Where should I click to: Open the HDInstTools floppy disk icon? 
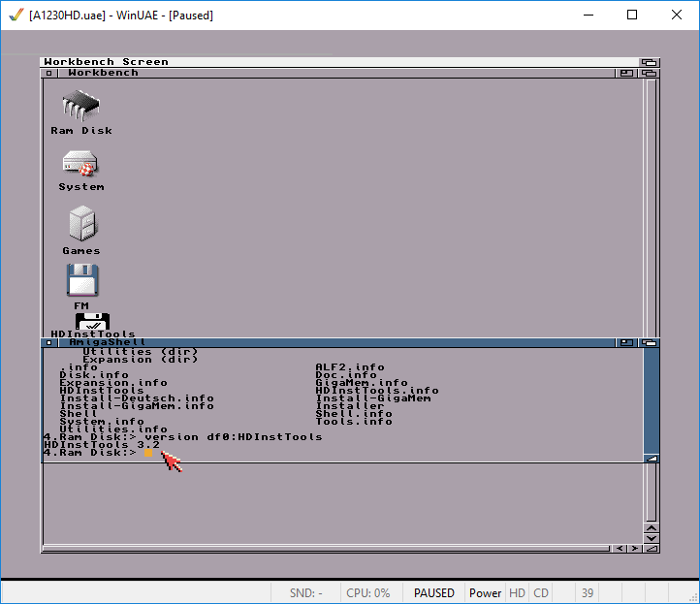click(x=92, y=321)
